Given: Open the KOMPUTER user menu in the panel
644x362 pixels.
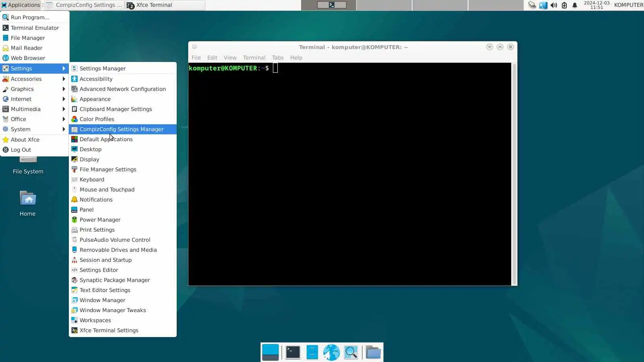Looking at the screenshot, I should point(628,5).
